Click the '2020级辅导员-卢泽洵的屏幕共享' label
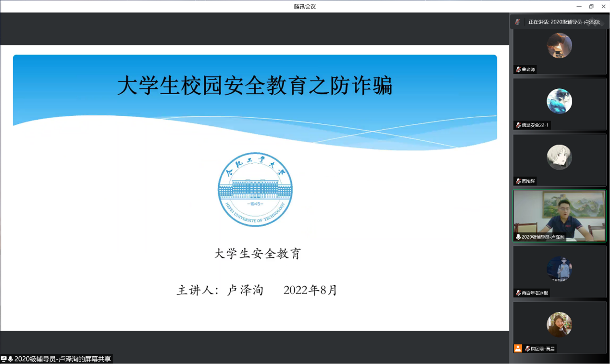Image resolution: width=610 pixels, height=364 pixels. coord(62,359)
